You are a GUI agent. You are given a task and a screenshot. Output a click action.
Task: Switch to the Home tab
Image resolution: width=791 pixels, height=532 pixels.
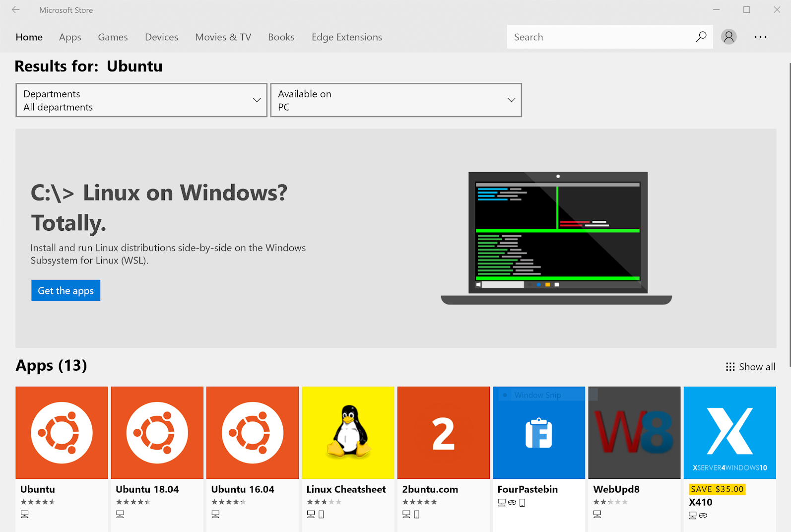29,37
